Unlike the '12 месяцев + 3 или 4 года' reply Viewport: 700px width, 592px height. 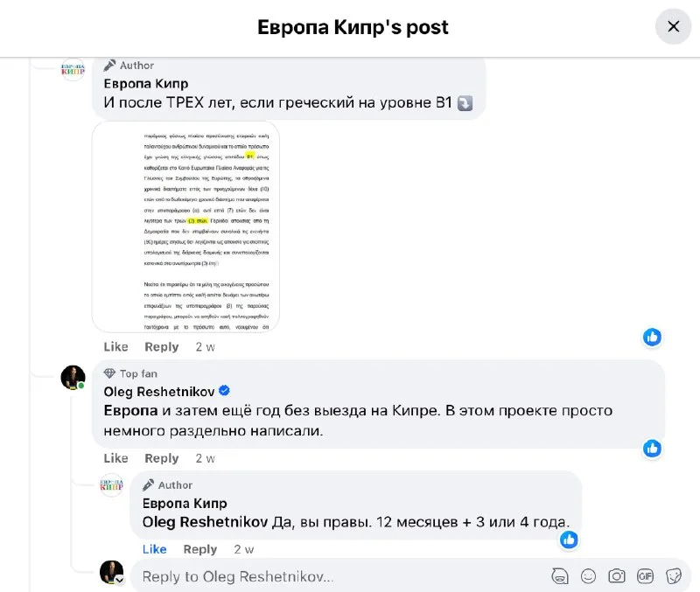pos(155,549)
